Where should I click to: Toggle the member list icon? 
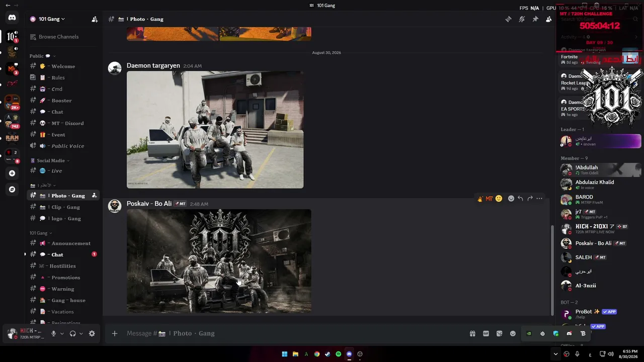548,19
